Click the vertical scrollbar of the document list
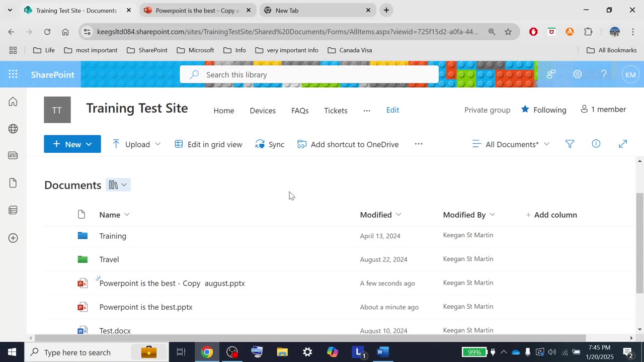The width and height of the screenshot is (644, 362). click(x=640, y=244)
